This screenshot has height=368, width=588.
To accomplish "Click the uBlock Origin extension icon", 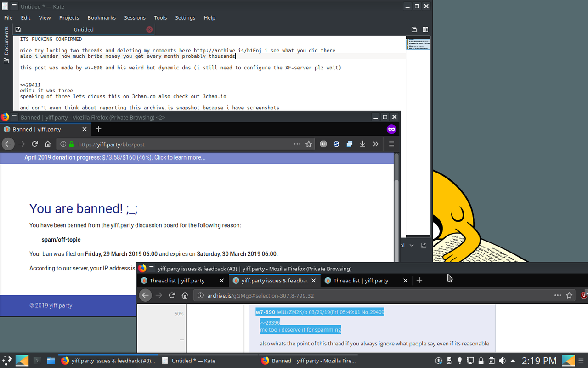I will (323, 144).
